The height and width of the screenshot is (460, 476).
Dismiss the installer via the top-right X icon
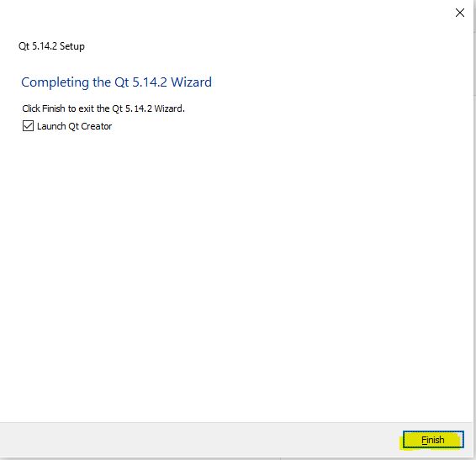click(x=460, y=13)
